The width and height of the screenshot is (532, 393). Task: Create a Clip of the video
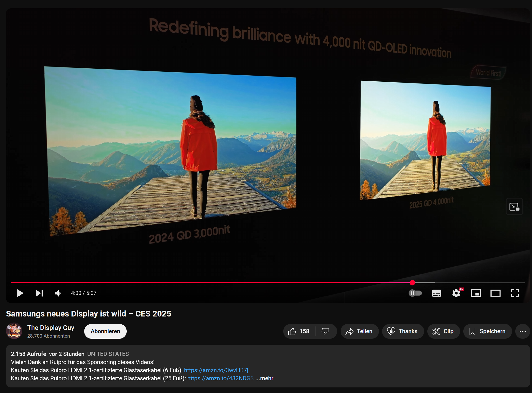coord(443,331)
